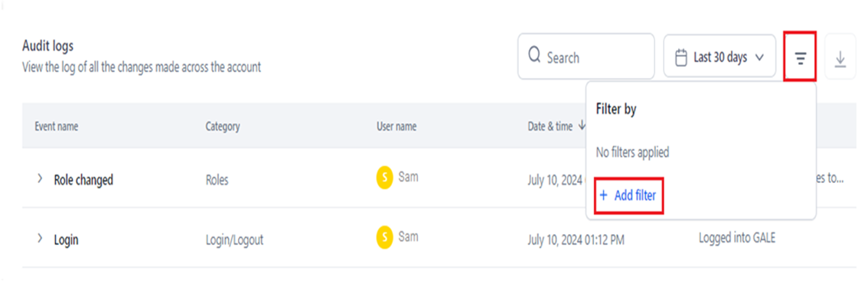Expand the Login event row

pyautogui.click(x=40, y=238)
